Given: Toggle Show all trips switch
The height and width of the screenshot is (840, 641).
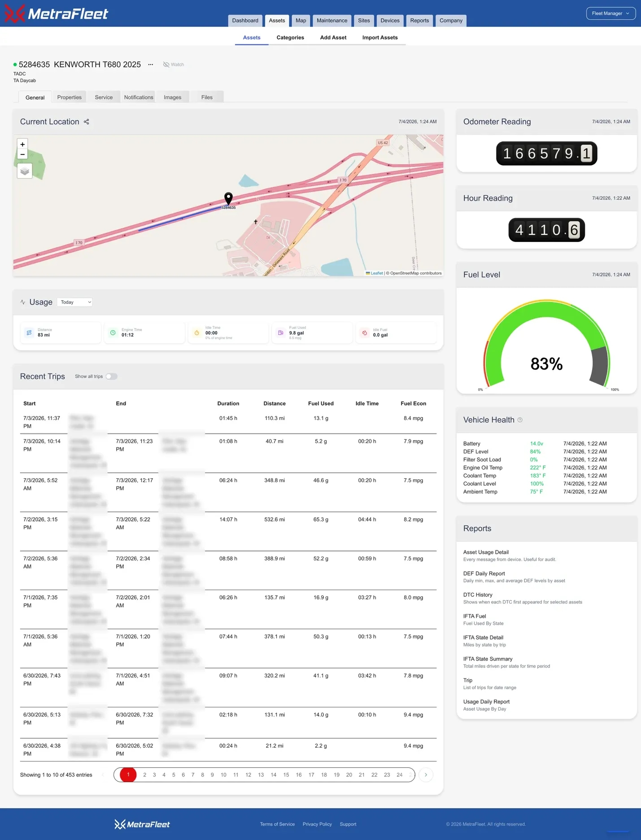Looking at the screenshot, I should click(x=112, y=376).
